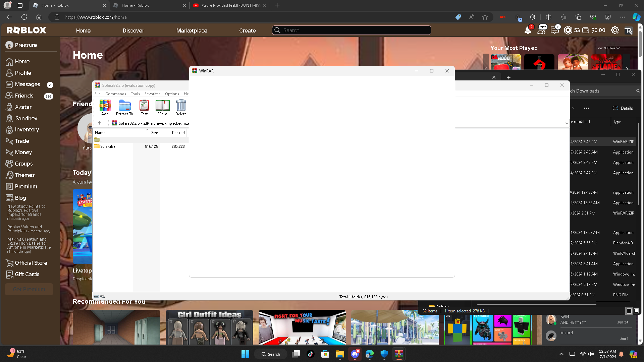Switch File Explorer to large thumbnails view
Viewport: 644px width, 362px height.
(636, 311)
